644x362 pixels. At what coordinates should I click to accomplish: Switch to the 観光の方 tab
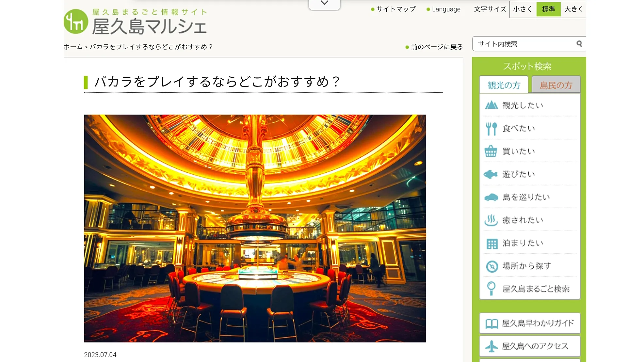coord(504,85)
